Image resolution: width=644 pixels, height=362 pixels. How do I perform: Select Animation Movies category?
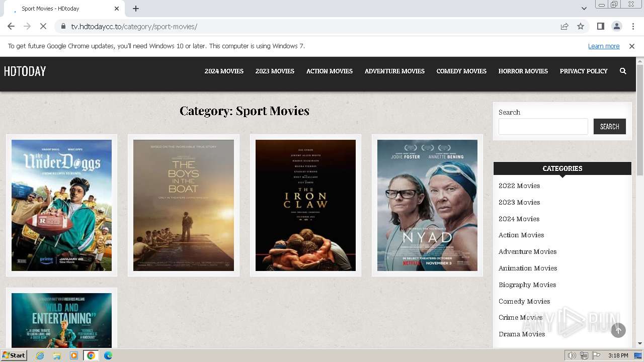528,268
